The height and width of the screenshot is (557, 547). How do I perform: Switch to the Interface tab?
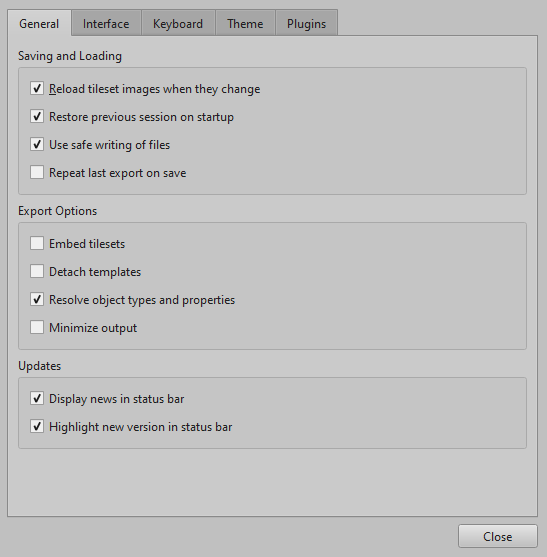click(106, 24)
